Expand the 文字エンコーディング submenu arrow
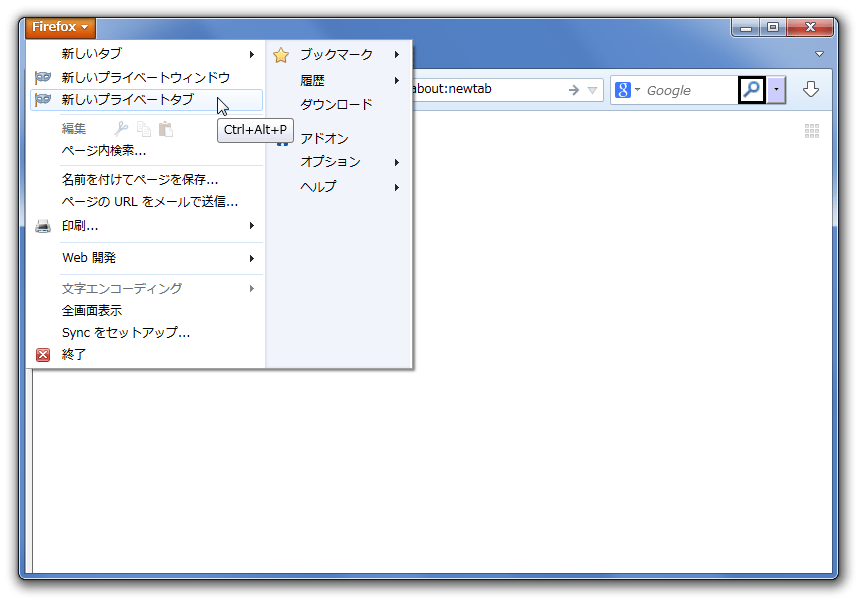This screenshot has height=602, width=859. pyautogui.click(x=252, y=288)
